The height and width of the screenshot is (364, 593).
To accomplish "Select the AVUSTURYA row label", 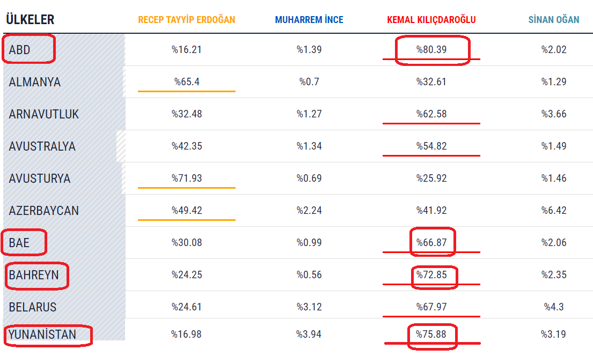I will pyautogui.click(x=40, y=179).
